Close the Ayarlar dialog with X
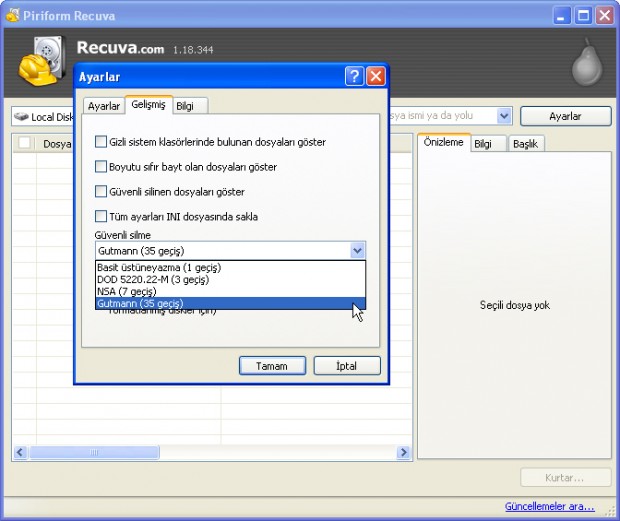The image size is (620, 521). tap(376, 76)
